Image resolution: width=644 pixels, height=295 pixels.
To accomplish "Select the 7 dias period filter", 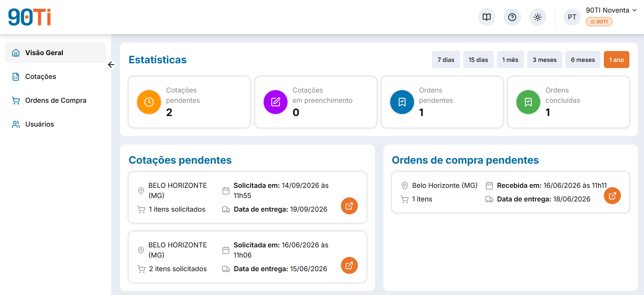I will click(446, 60).
